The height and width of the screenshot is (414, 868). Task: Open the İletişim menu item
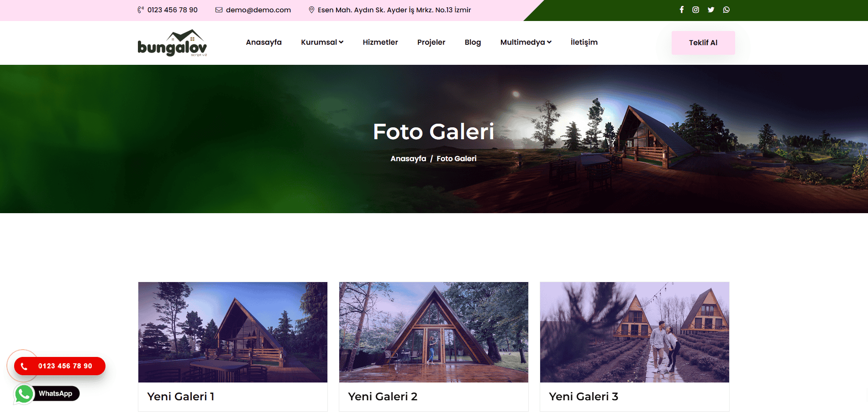[584, 42]
